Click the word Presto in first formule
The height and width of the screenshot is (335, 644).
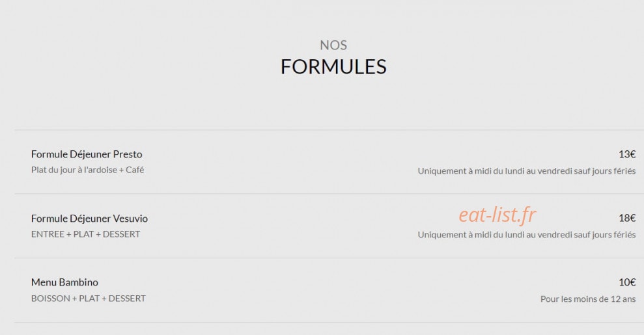[x=128, y=154]
